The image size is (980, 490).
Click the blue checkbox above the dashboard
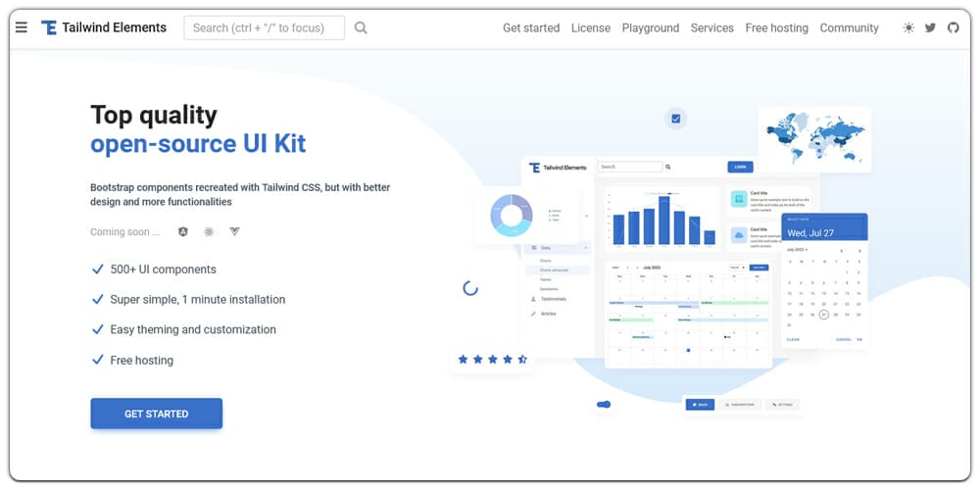tap(675, 119)
